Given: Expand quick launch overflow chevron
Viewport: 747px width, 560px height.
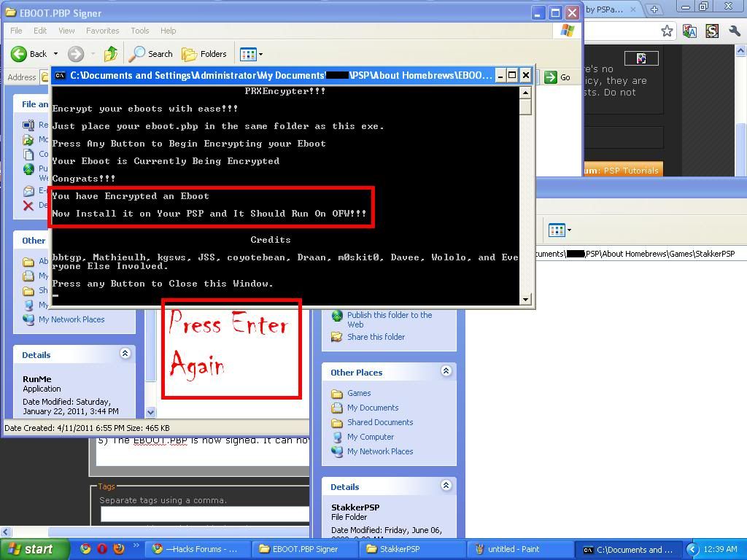Looking at the screenshot, I should [x=136, y=545].
